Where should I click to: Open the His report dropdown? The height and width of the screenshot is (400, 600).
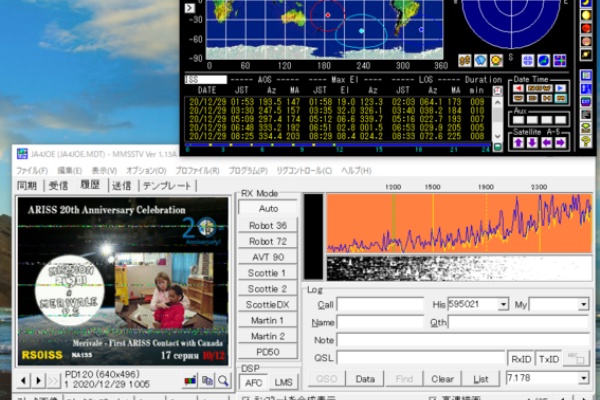pos(503,305)
